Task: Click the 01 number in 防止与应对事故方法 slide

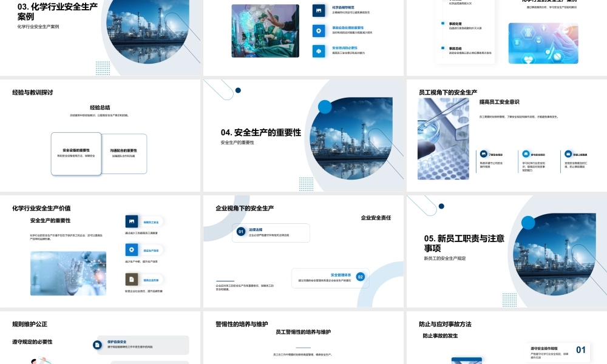Action: tap(581, 350)
